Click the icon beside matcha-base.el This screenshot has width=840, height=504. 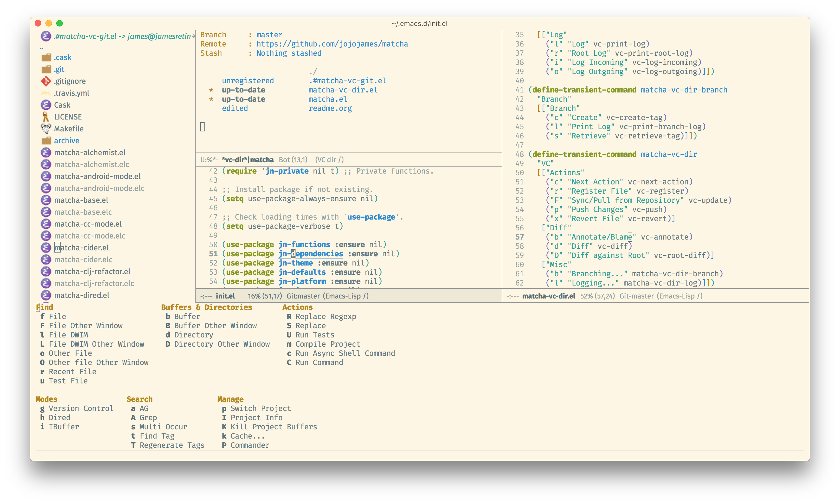(46, 200)
